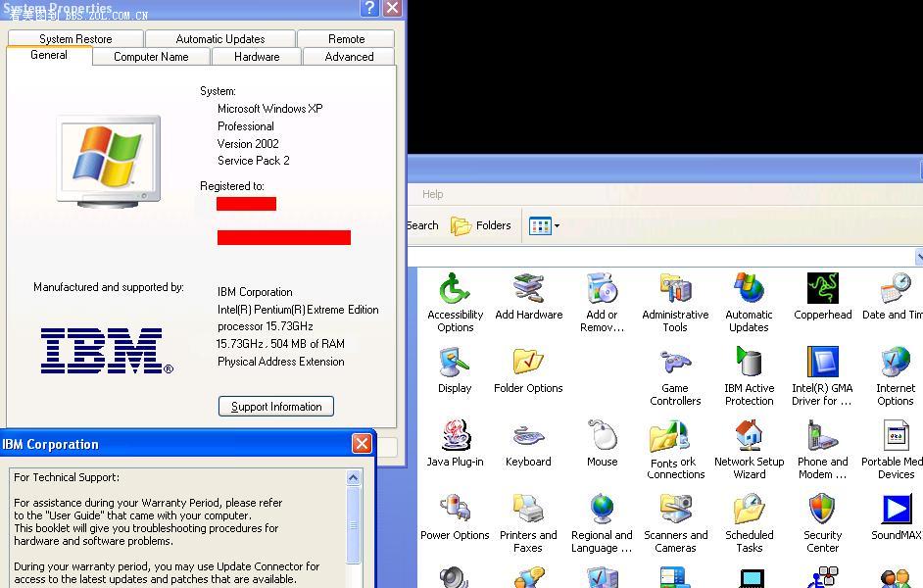The width and height of the screenshot is (923, 588).
Task: Open Add Hardware applet
Action: (528, 290)
